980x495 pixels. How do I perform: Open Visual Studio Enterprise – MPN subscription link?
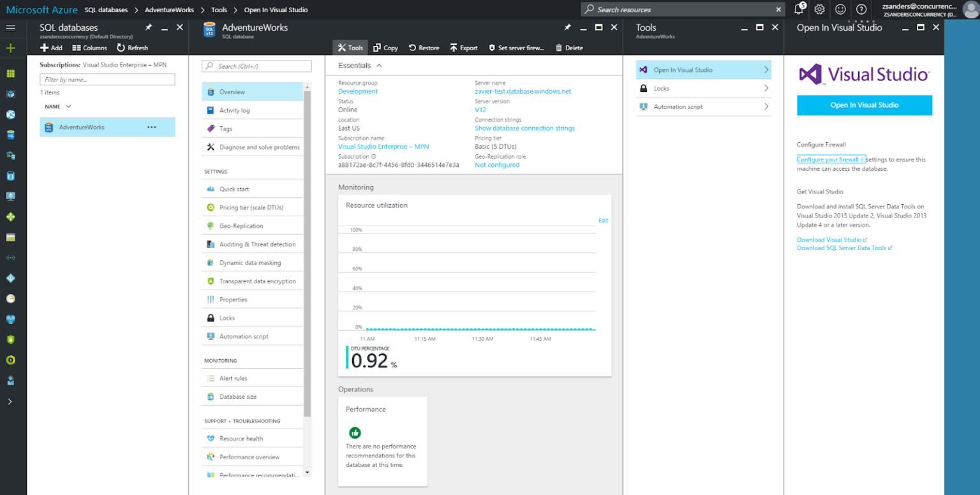click(383, 147)
